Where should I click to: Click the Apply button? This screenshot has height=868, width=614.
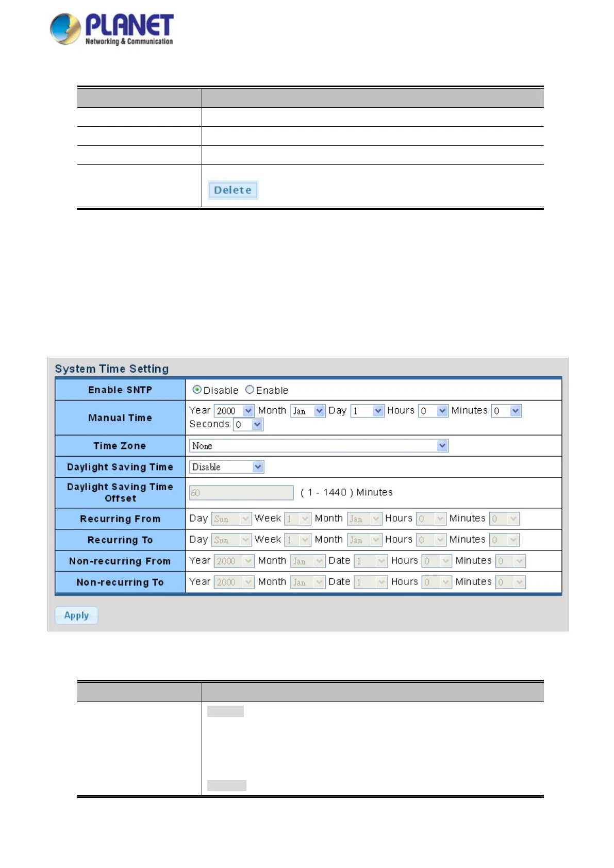(76, 615)
